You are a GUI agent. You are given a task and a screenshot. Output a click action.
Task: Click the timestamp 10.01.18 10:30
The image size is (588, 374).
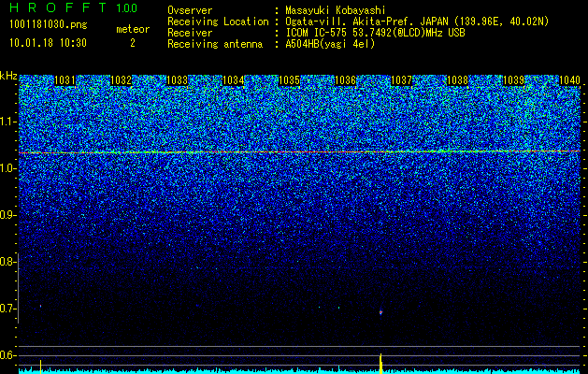[x=48, y=42]
